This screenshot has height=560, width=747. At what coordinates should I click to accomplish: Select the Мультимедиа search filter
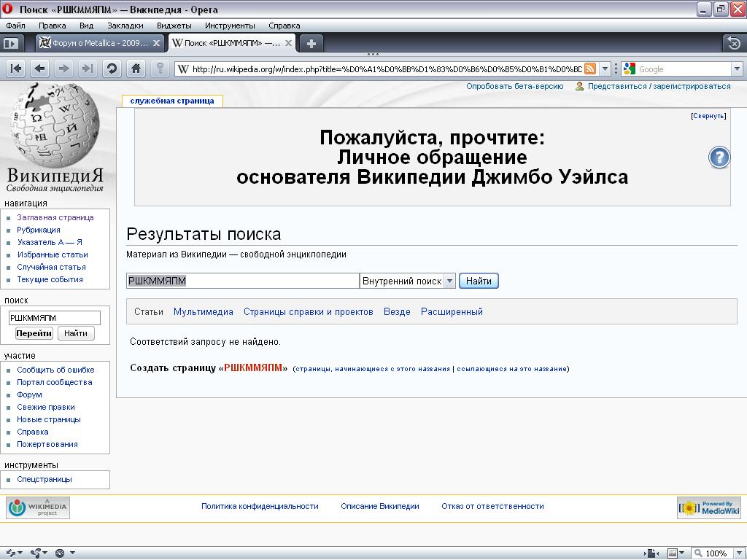point(203,311)
